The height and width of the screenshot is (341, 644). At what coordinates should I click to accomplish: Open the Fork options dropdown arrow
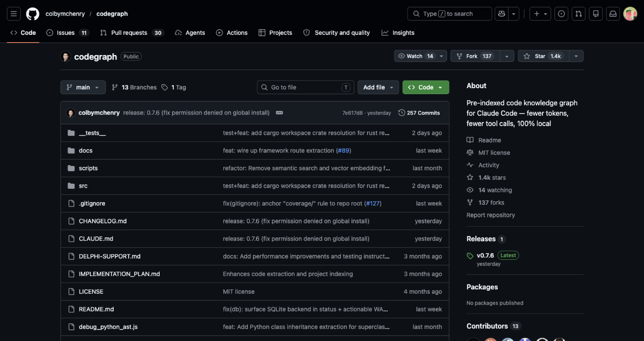pos(507,56)
